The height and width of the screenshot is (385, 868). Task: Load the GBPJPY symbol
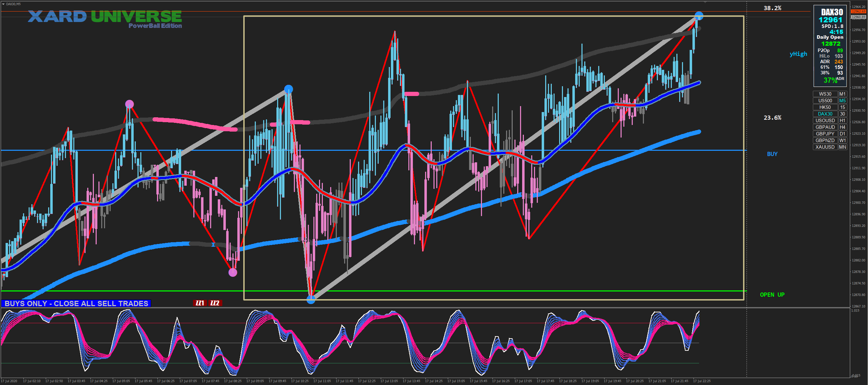click(x=825, y=134)
